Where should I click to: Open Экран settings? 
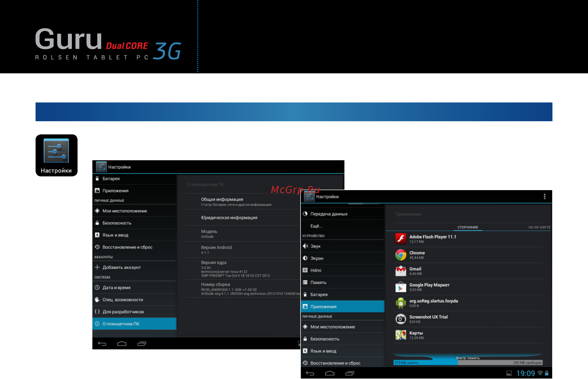pyautogui.click(x=343, y=258)
